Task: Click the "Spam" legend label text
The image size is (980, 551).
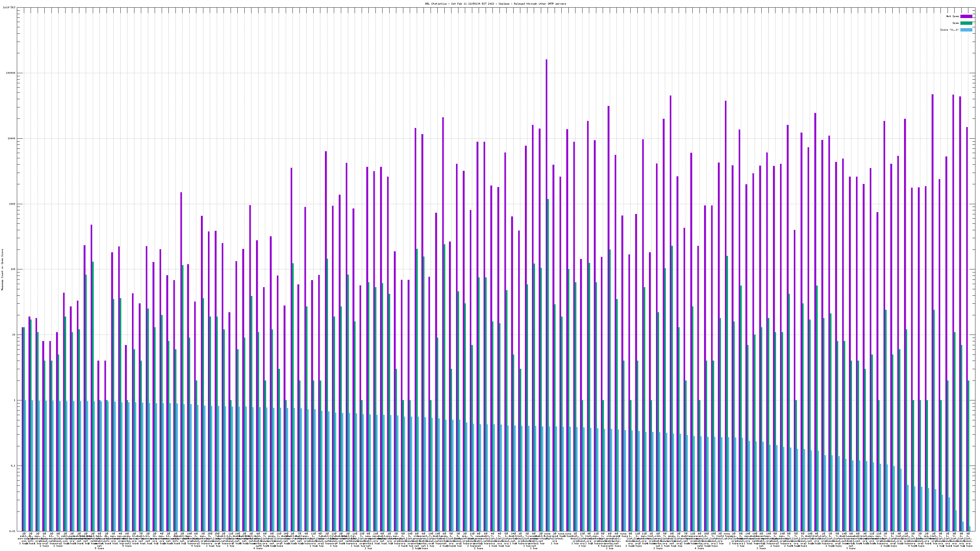Action: click(x=956, y=23)
